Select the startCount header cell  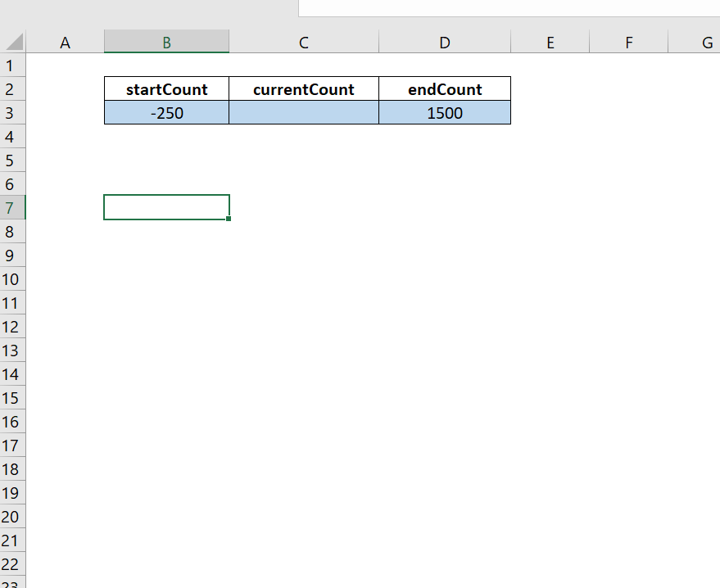(x=165, y=88)
